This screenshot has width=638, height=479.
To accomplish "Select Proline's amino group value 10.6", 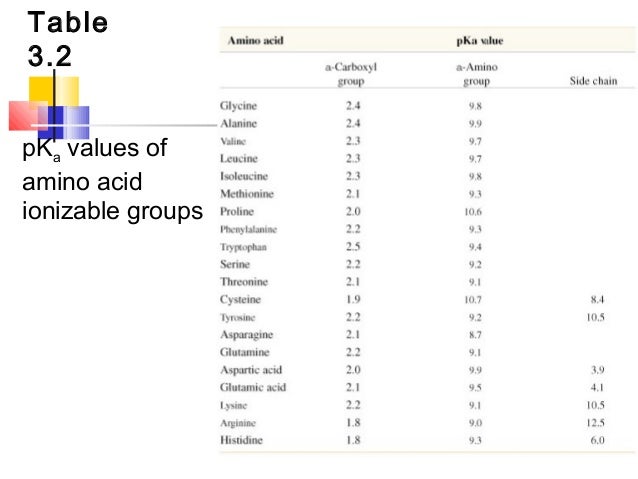I will coord(473,211).
